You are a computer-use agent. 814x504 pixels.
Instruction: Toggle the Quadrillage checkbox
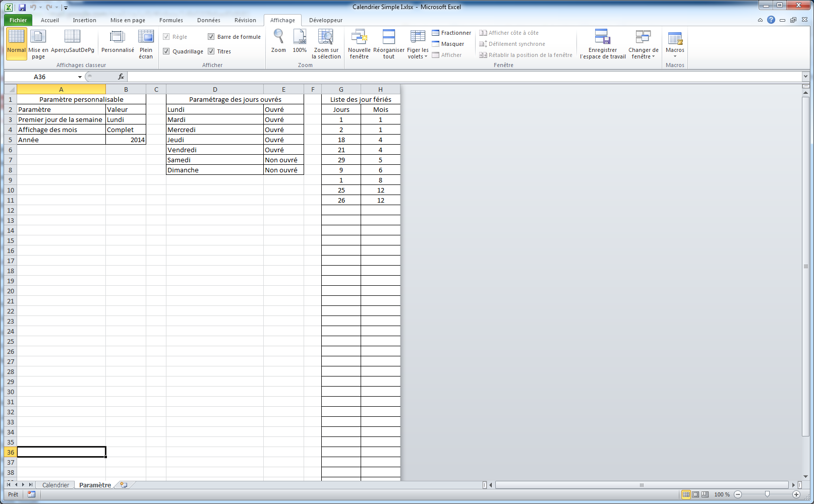tap(166, 51)
